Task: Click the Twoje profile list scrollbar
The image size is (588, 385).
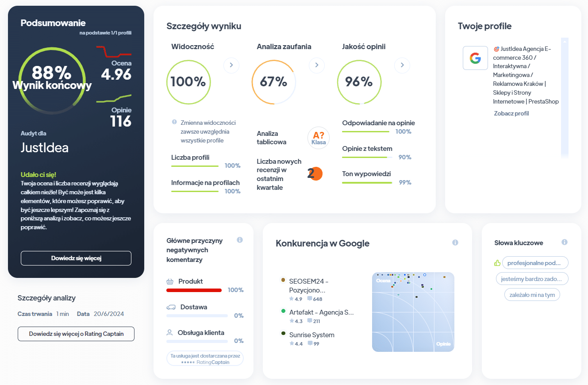Action: coord(564,97)
